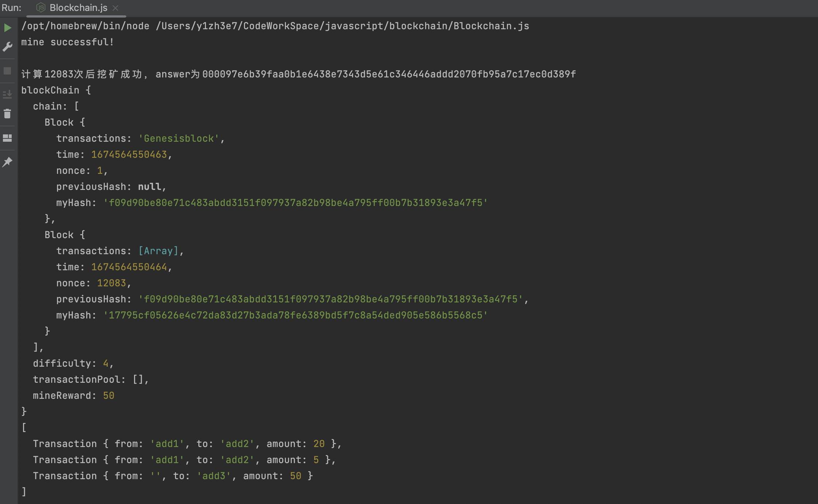
Task: Click the answer hash starting with 000097e6
Action: pyautogui.click(x=389, y=74)
